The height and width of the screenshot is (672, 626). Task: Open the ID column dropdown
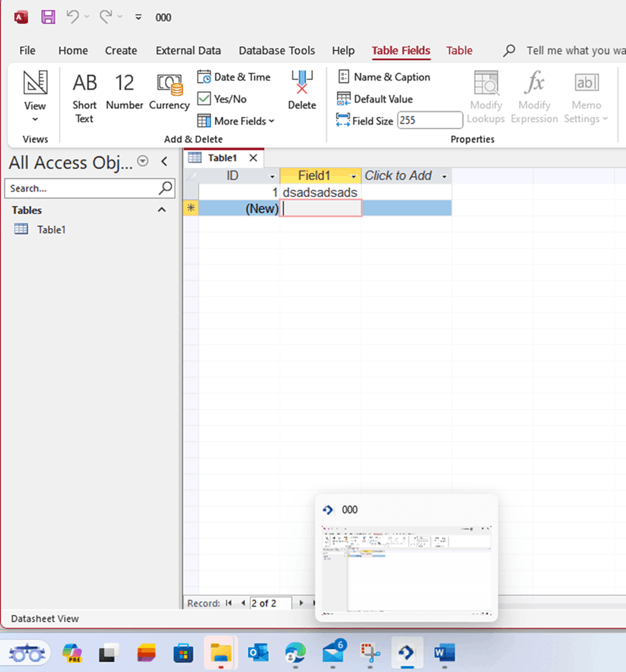(x=272, y=176)
